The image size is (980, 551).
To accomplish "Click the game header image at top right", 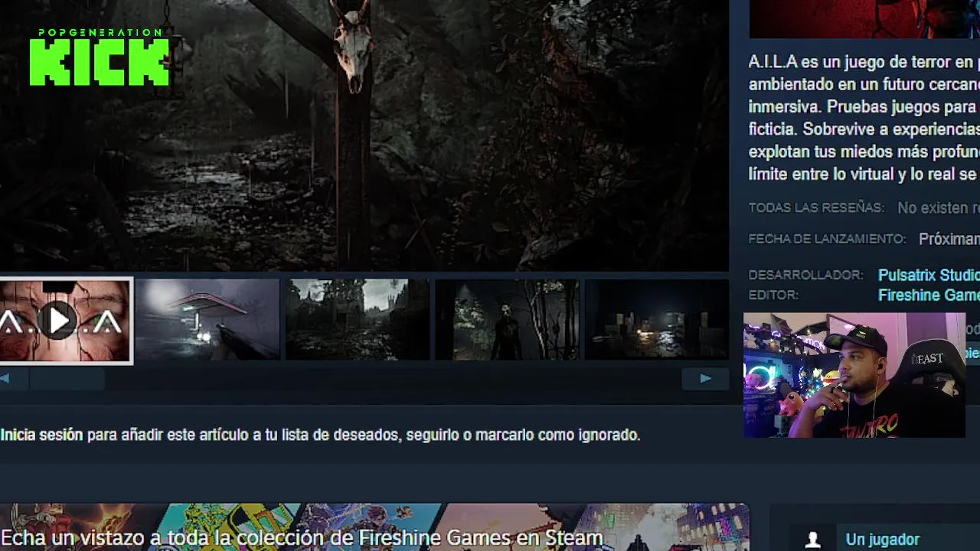I will point(864,19).
